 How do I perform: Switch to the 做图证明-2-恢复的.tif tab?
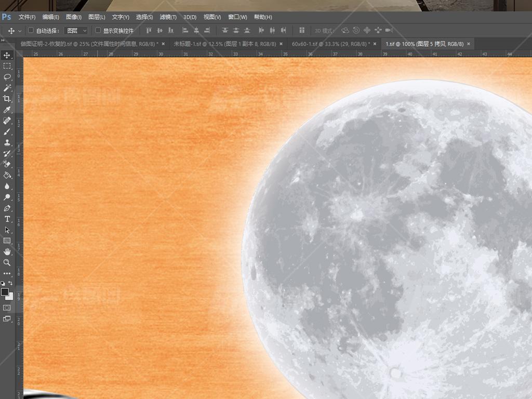pos(89,44)
